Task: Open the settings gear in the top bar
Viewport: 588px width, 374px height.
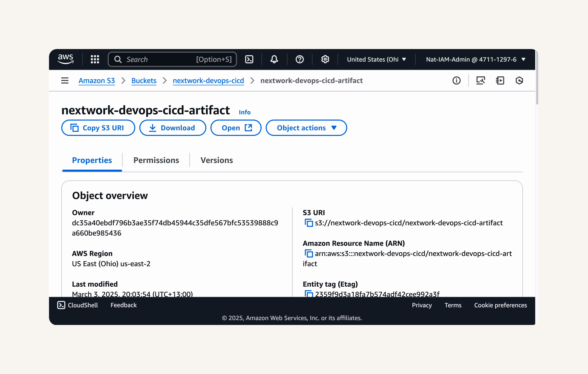Action: (x=325, y=59)
